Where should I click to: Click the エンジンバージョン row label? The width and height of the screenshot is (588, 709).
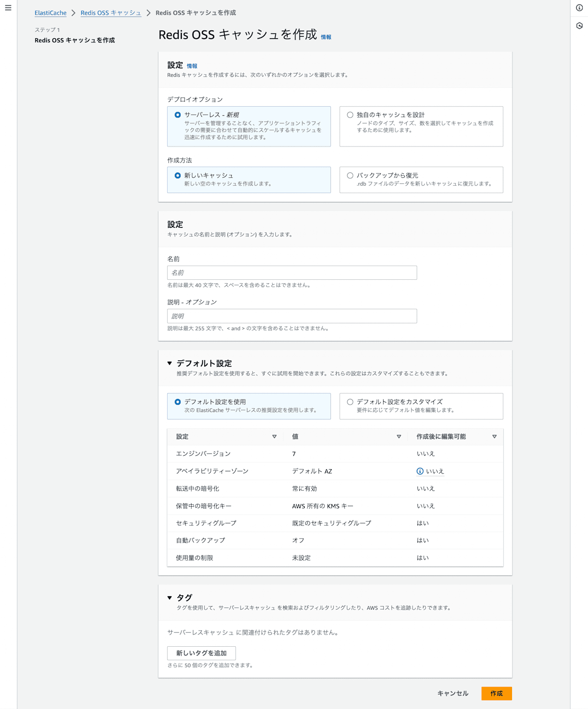(x=203, y=454)
